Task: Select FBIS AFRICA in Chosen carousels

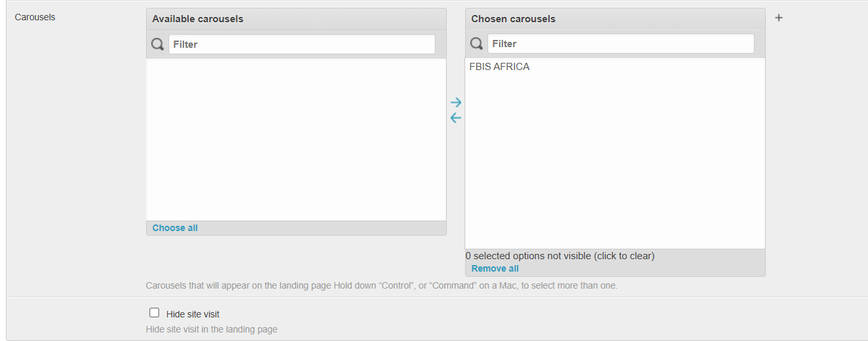Action: (499, 67)
